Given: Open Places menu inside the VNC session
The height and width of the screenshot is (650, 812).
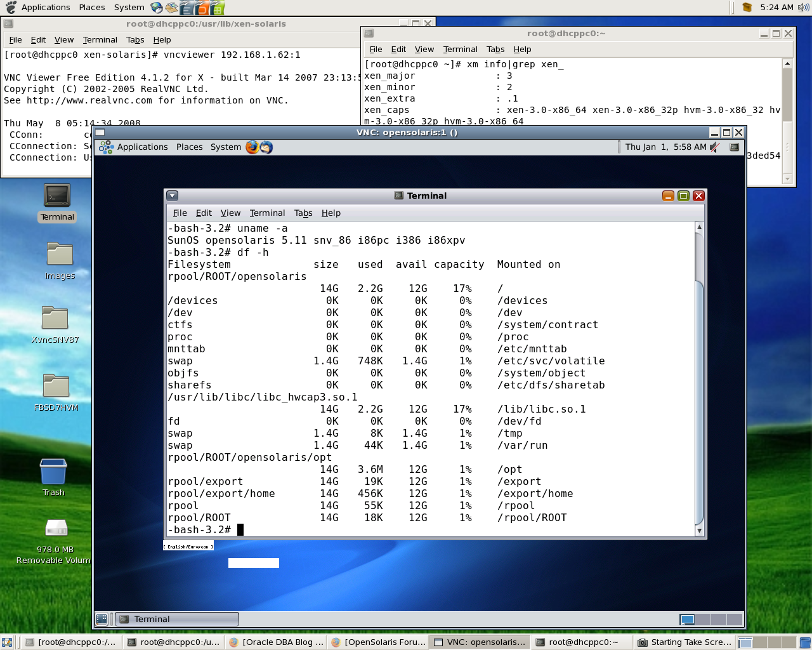Looking at the screenshot, I should (x=190, y=147).
